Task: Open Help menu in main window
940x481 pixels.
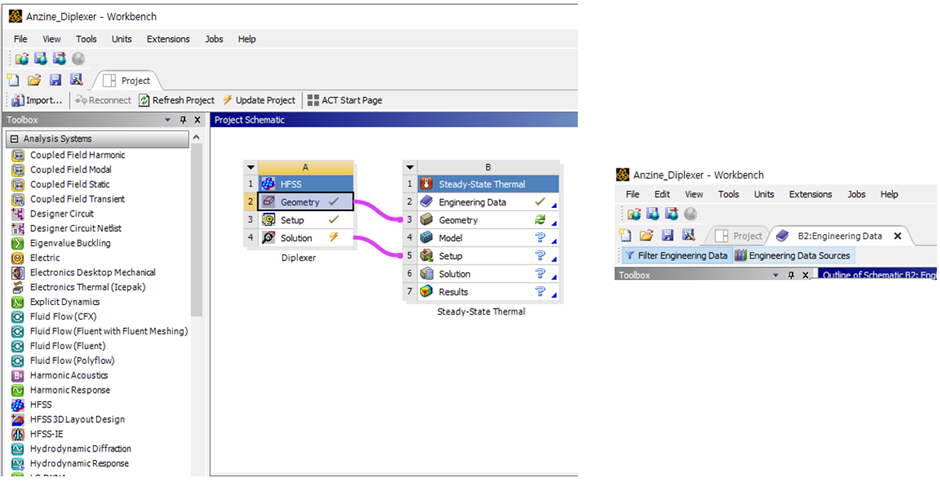Action: (x=247, y=39)
